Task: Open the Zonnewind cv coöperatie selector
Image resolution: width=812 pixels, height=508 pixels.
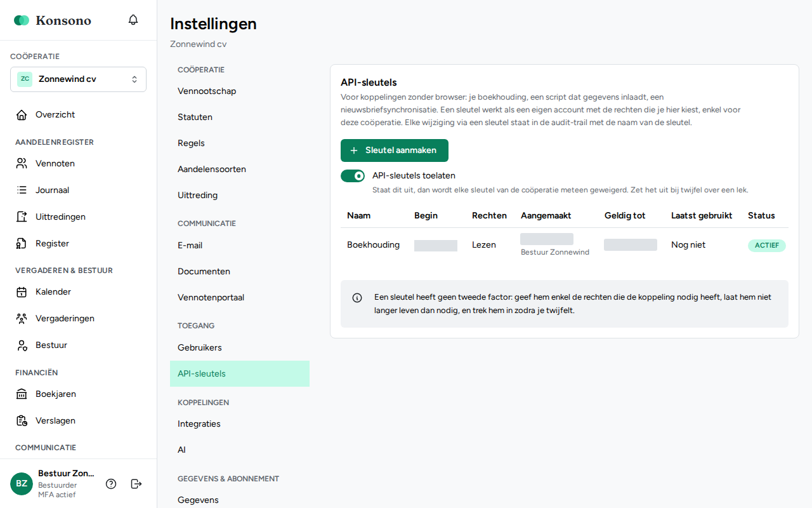Action: click(x=78, y=79)
